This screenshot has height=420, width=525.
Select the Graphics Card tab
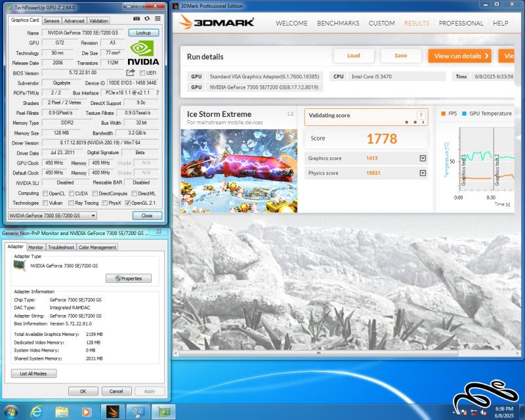(25, 20)
